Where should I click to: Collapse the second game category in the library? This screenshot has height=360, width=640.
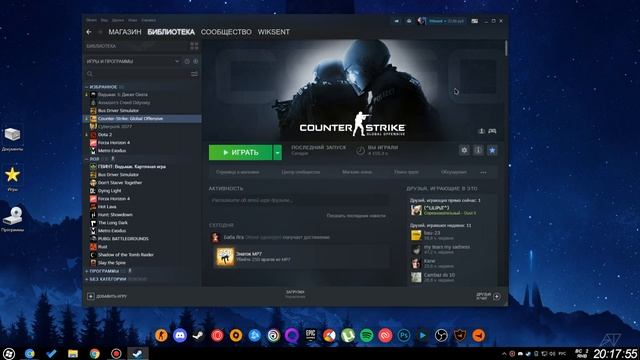pos(87,159)
